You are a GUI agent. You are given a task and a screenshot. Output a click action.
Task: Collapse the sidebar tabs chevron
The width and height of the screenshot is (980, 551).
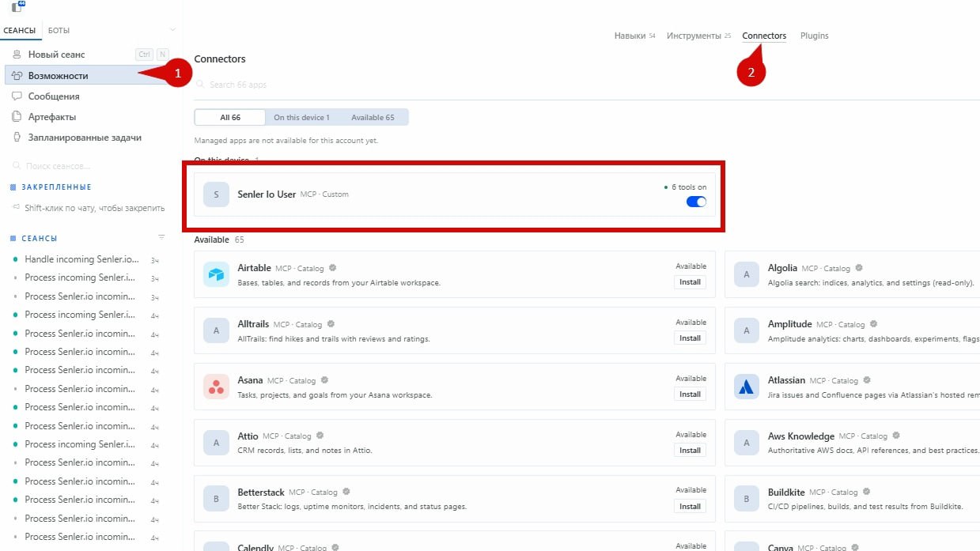(x=173, y=30)
